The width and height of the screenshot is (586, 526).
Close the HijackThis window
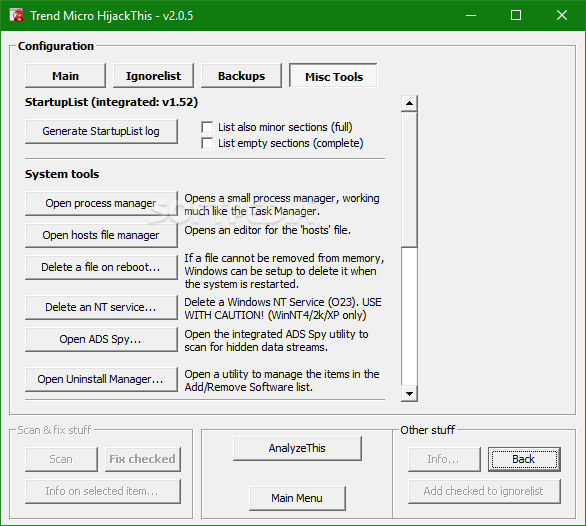click(562, 15)
